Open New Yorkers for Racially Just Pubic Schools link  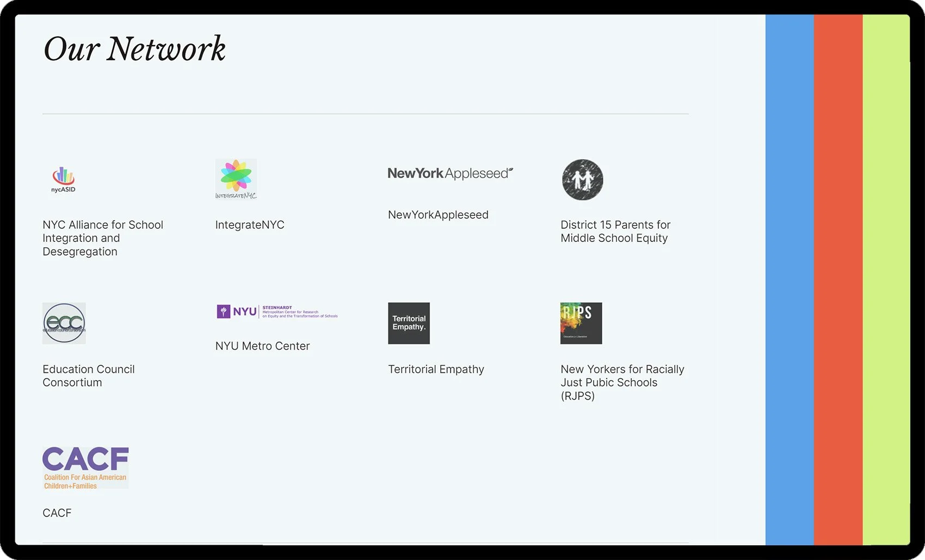622,382
